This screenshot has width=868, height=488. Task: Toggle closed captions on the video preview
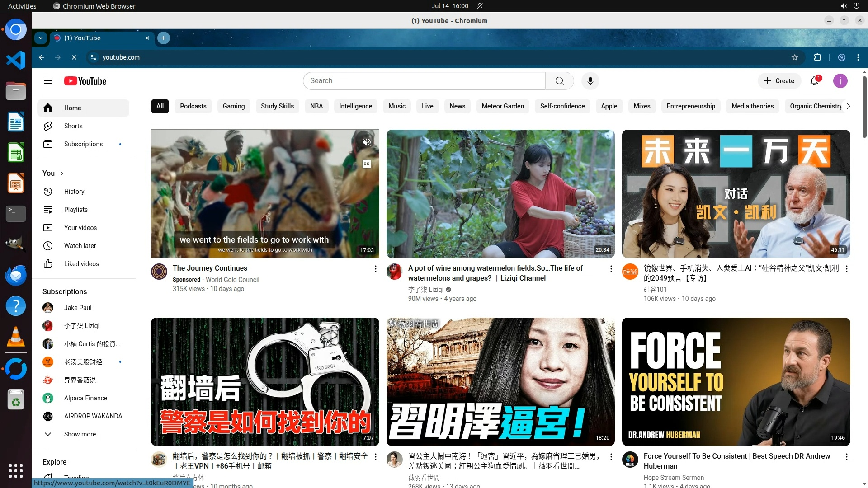(367, 164)
